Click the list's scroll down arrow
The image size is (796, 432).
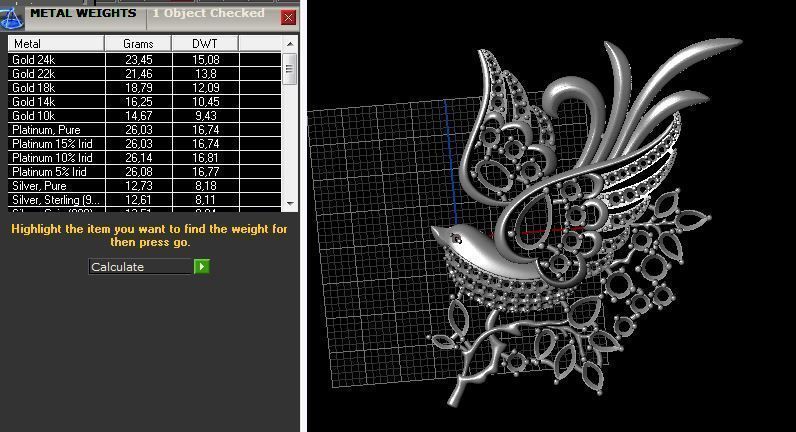point(290,204)
